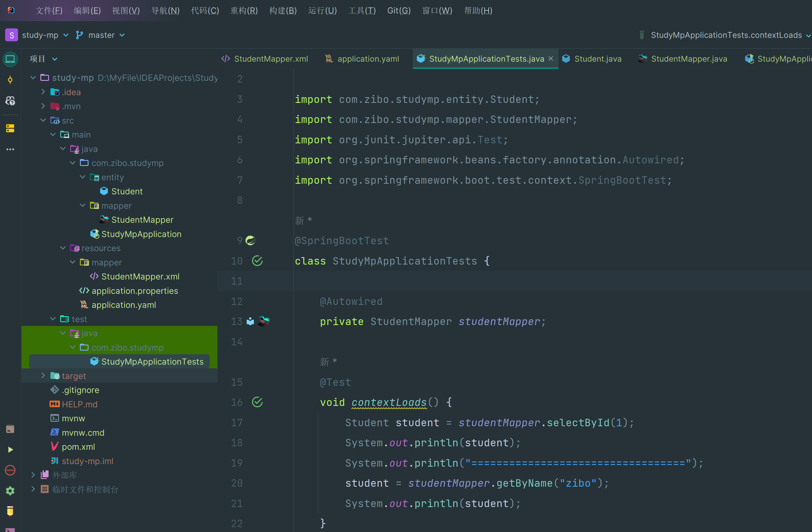Open the Git(G) menu
Viewport: 812px width, 532px height.
click(x=399, y=11)
